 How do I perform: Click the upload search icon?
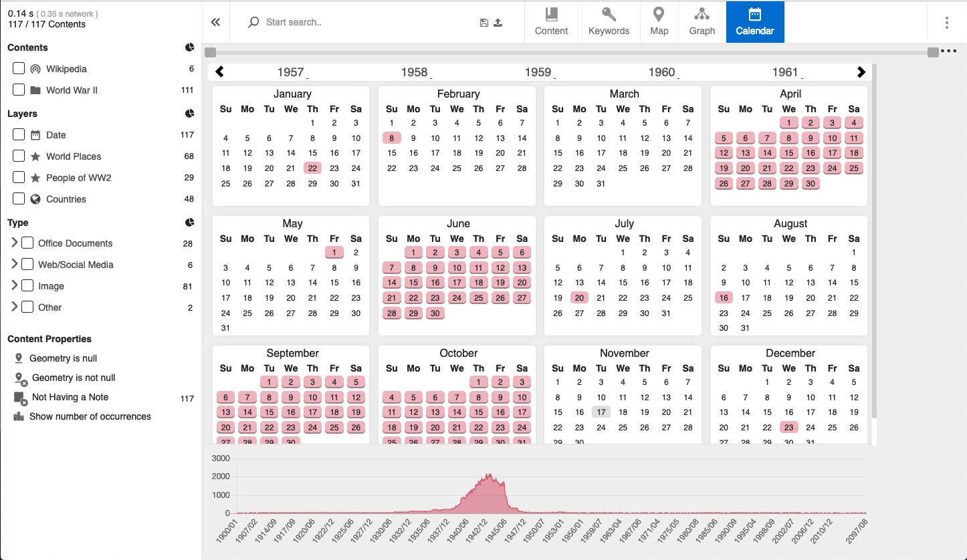(x=498, y=23)
